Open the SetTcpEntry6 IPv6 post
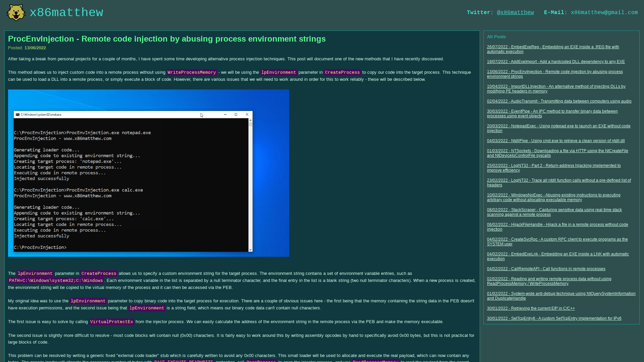644x362 pixels. pos(553,318)
